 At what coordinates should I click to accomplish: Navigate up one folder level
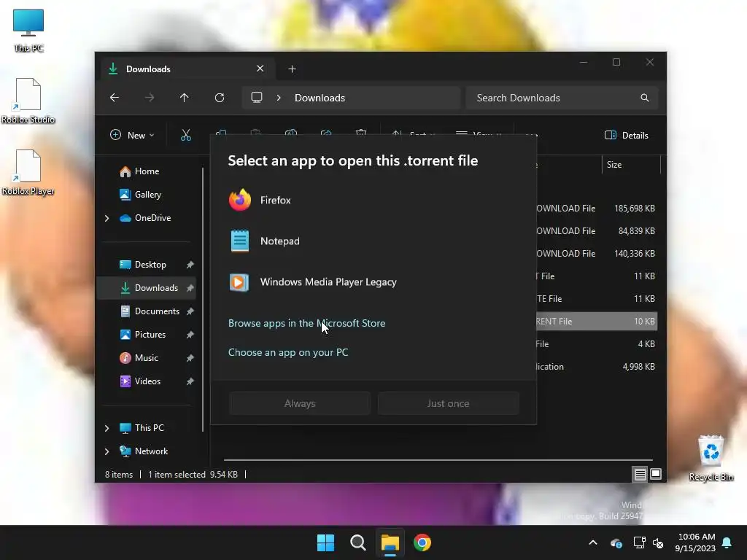(x=185, y=98)
